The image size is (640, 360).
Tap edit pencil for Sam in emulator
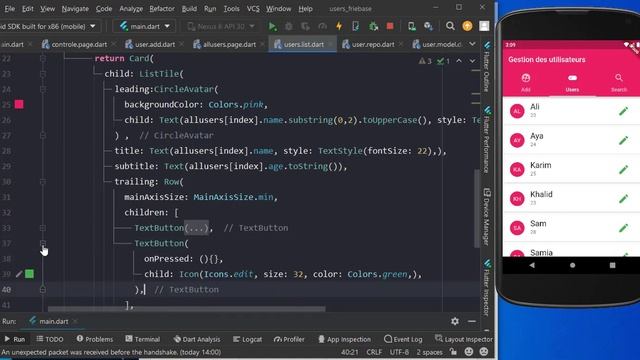click(623, 228)
